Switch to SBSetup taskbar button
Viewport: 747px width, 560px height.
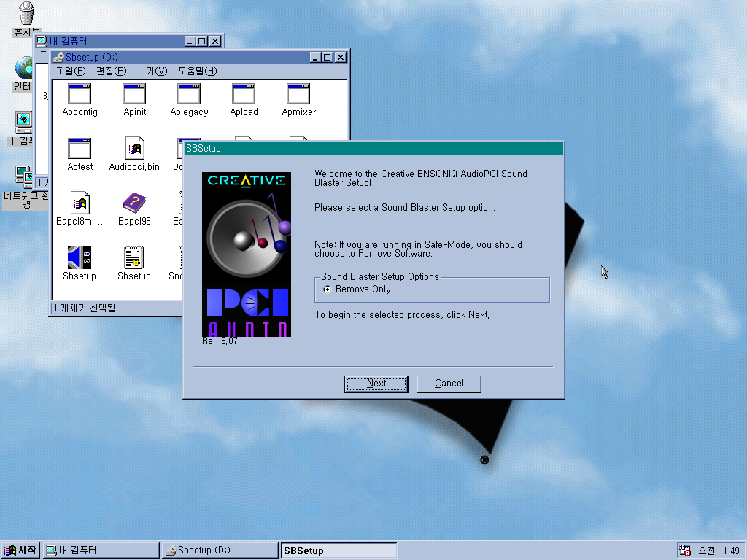[338, 551]
